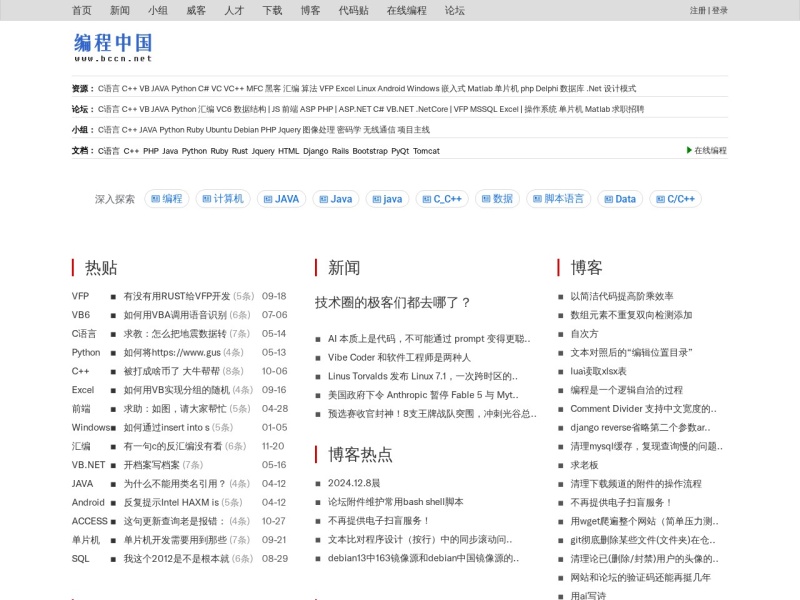Select the 脚本语言 explore tag
Viewport: 800px width, 600px height.
(x=559, y=199)
